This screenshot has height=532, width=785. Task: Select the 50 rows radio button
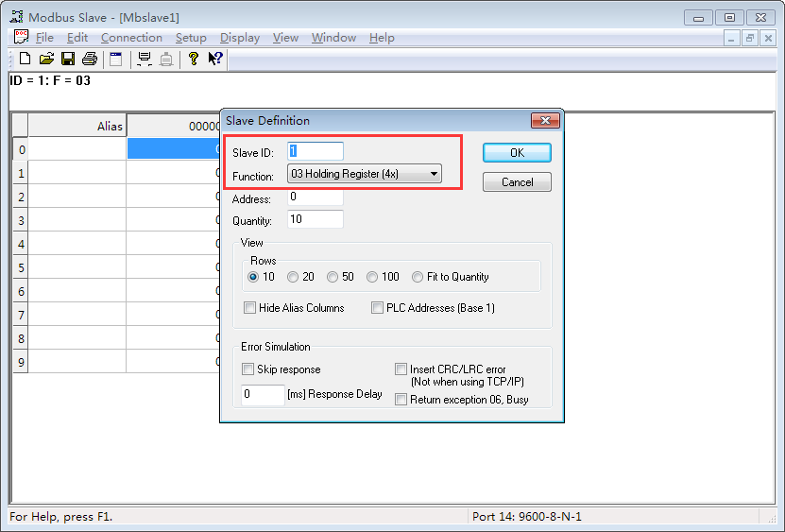click(333, 277)
